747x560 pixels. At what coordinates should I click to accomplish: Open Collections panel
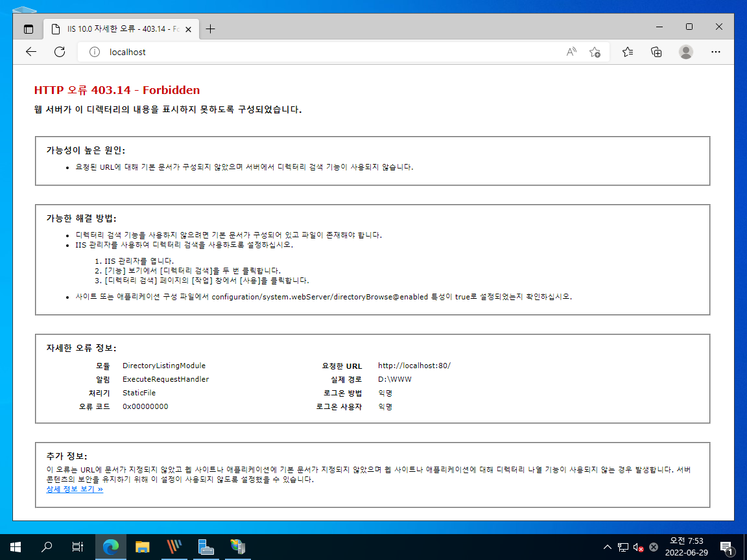[x=656, y=52]
